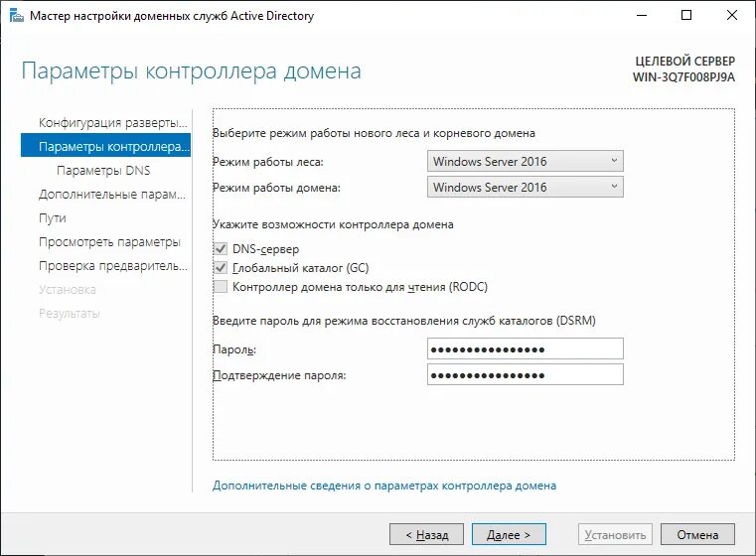Close the Active Directory wizard window

[732, 16]
